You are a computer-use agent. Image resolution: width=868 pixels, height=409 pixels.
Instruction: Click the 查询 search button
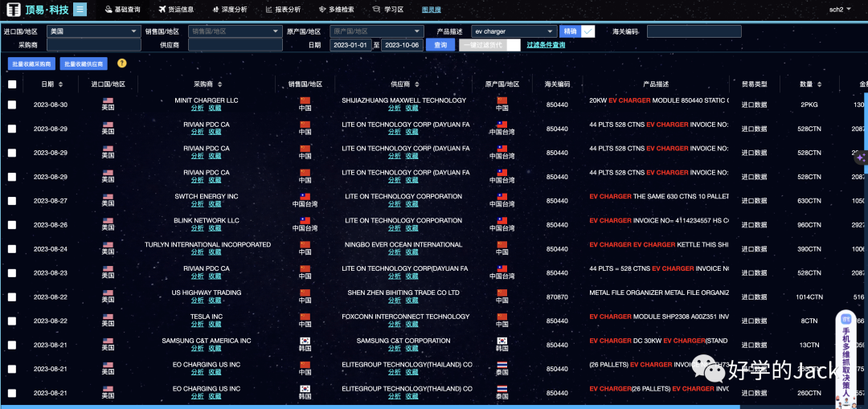pyautogui.click(x=440, y=45)
